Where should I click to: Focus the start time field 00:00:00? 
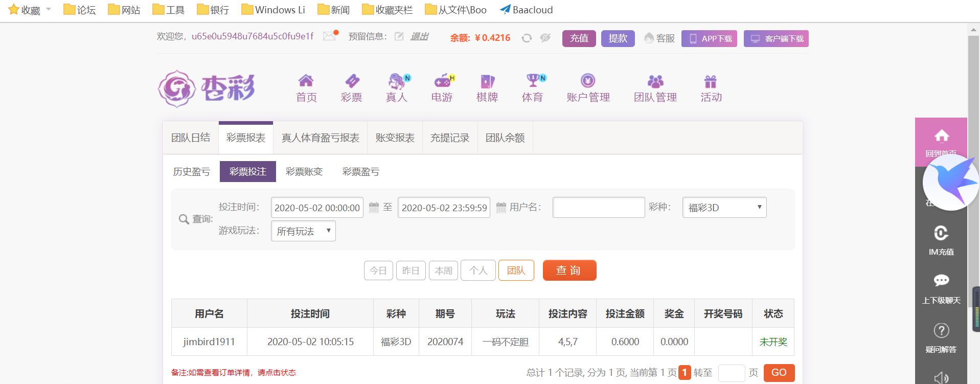(317, 207)
